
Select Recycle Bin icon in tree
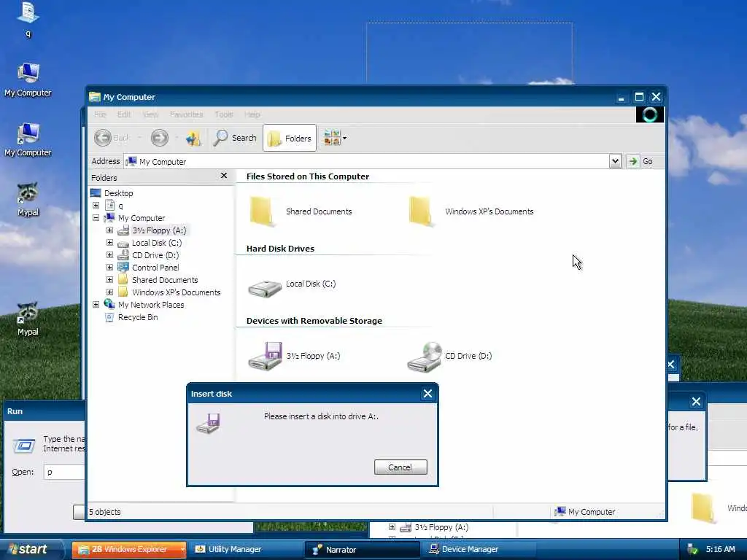[x=109, y=316]
